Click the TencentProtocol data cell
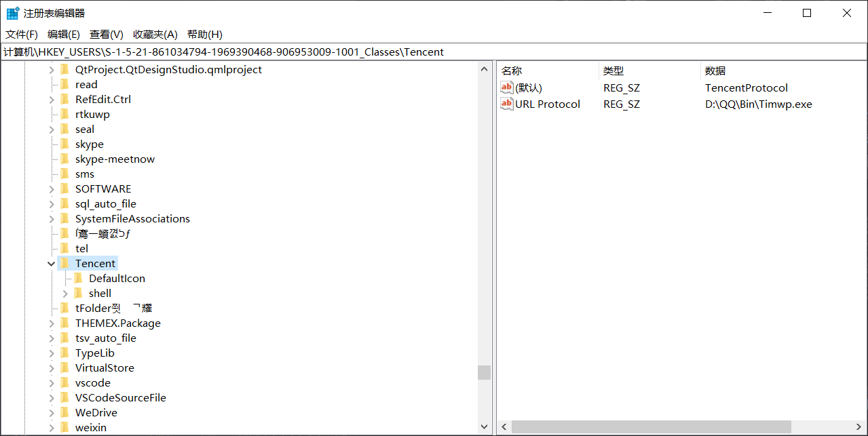 coord(747,87)
